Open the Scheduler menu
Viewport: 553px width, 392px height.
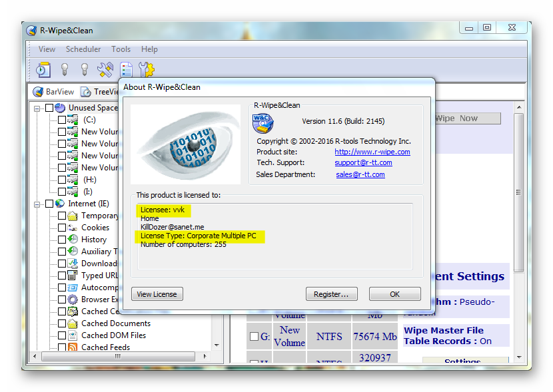(83, 49)
